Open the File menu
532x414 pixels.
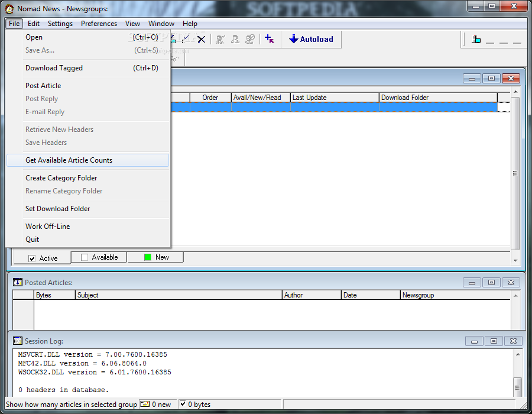[x=14, y=24]
